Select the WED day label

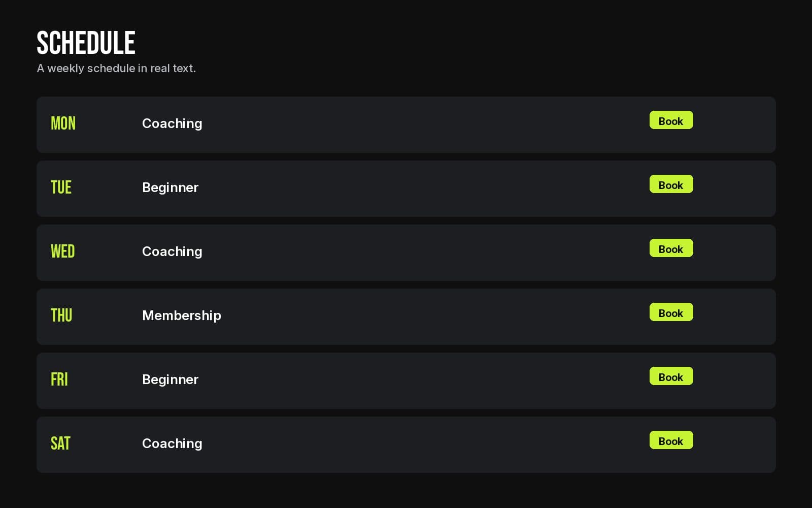coord(62,251)
